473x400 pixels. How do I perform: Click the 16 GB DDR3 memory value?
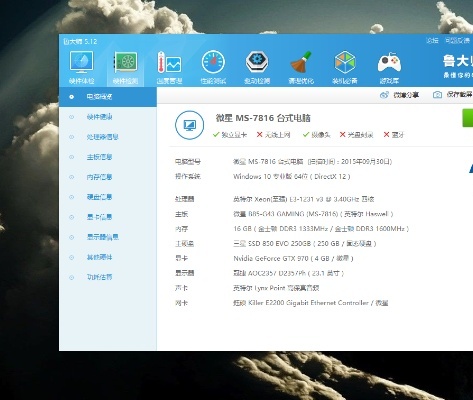coord(321,229)
